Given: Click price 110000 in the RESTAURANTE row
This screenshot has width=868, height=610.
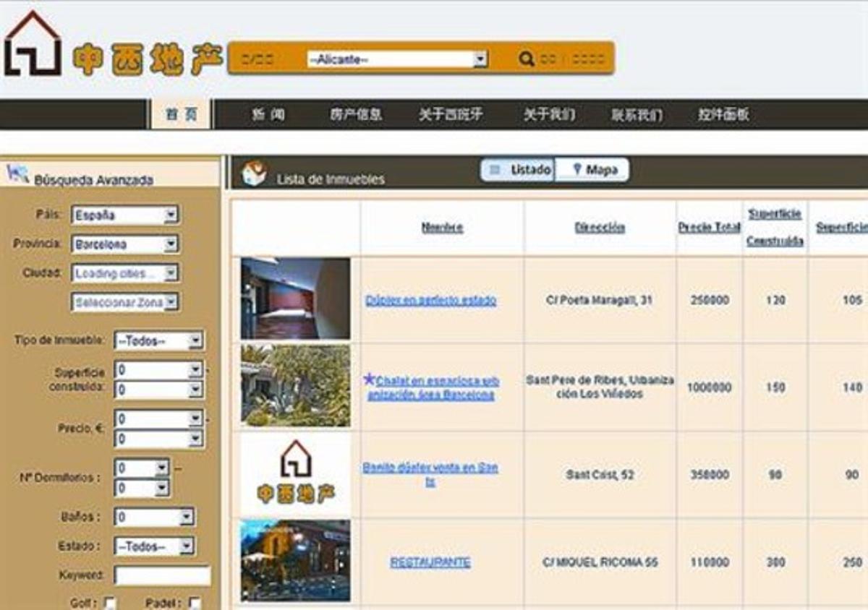Looking at the screenshot, I should (709, 562).
